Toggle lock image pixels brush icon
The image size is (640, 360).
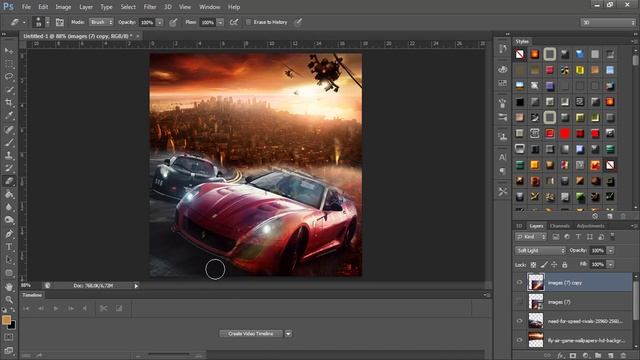pyautogui.click(x=544, y=265)
